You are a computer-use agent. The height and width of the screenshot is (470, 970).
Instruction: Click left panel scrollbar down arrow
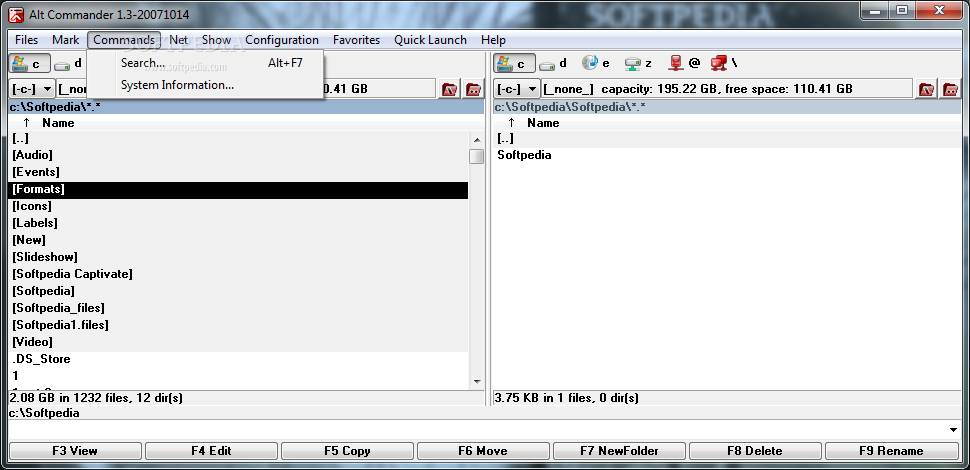tap(476, 382)
